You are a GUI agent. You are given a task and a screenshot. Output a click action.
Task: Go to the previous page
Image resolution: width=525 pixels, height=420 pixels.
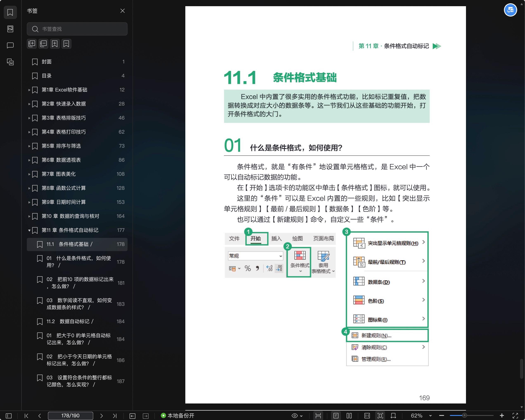coord(39,416)
